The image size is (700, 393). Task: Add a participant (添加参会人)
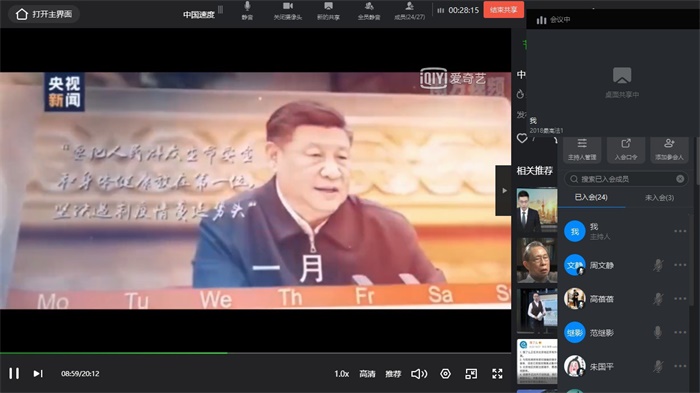669,150
